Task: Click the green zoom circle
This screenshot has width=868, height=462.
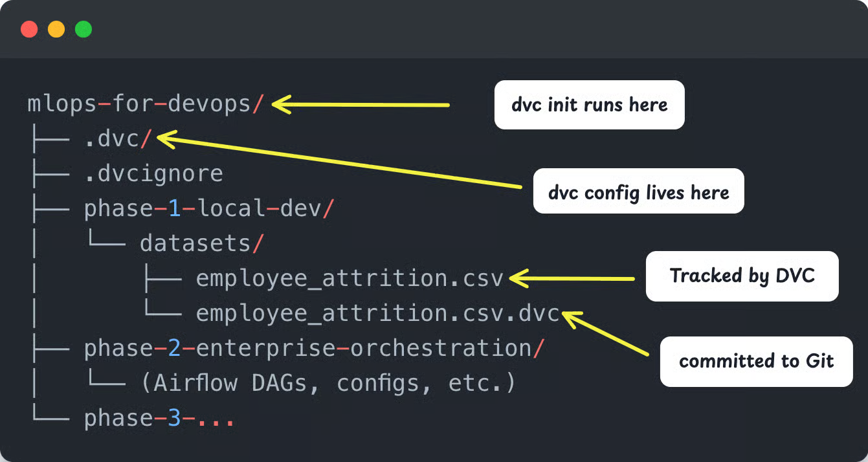Action: pyautogui.click(x=83, y=28)
